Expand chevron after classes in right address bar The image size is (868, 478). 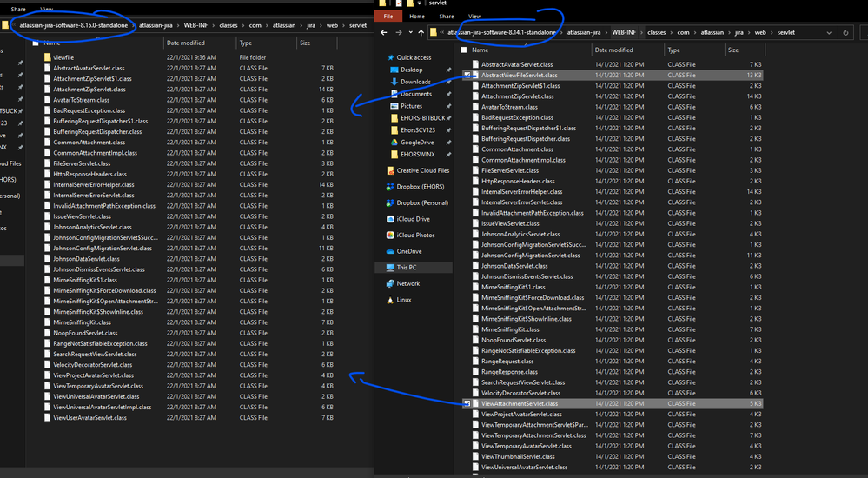coord(673,33)
